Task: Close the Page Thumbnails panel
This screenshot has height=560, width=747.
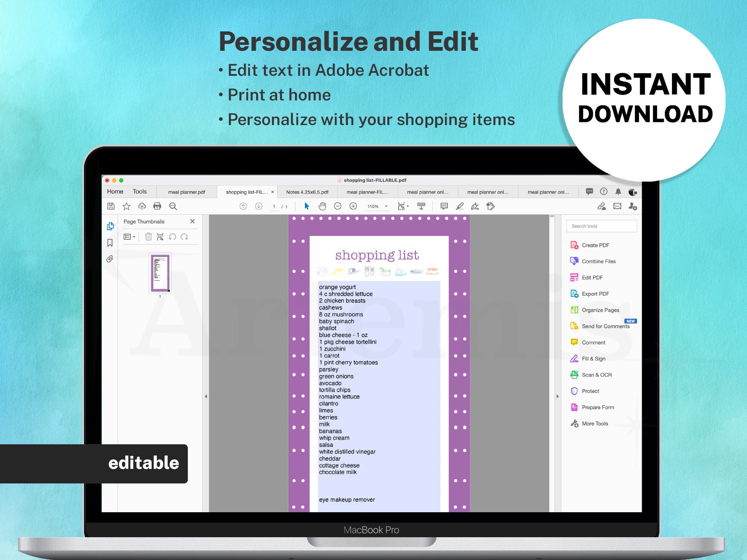Action: (x=192, y=221)
